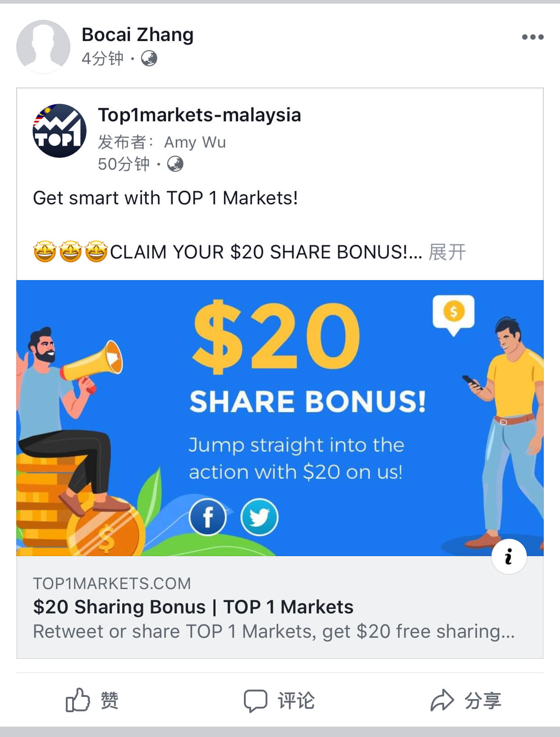Click the Retweet or share description text
560x737 pixels.
274,631
